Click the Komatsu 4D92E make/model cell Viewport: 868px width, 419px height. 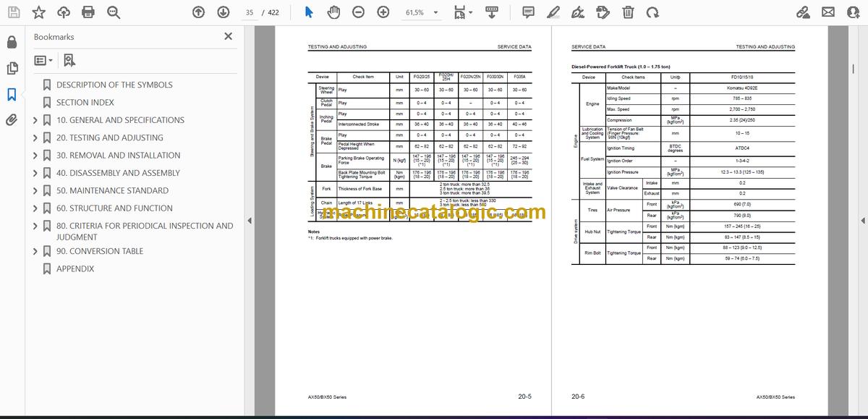coord(742,88)
